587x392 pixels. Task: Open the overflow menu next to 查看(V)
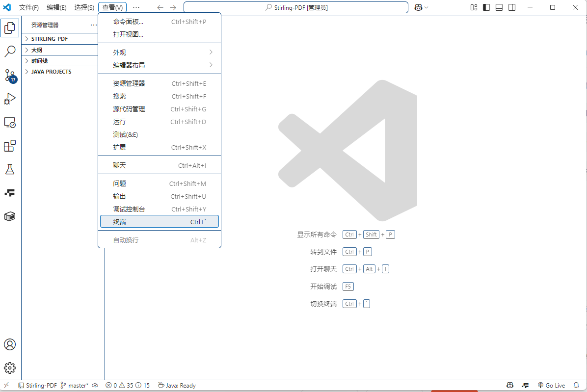point(136,7)
